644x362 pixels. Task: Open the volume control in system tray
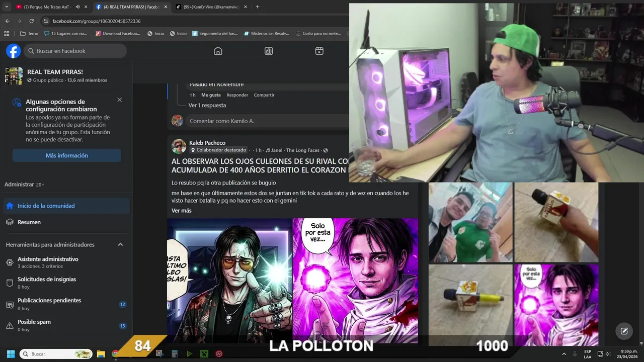coord(607,354)
